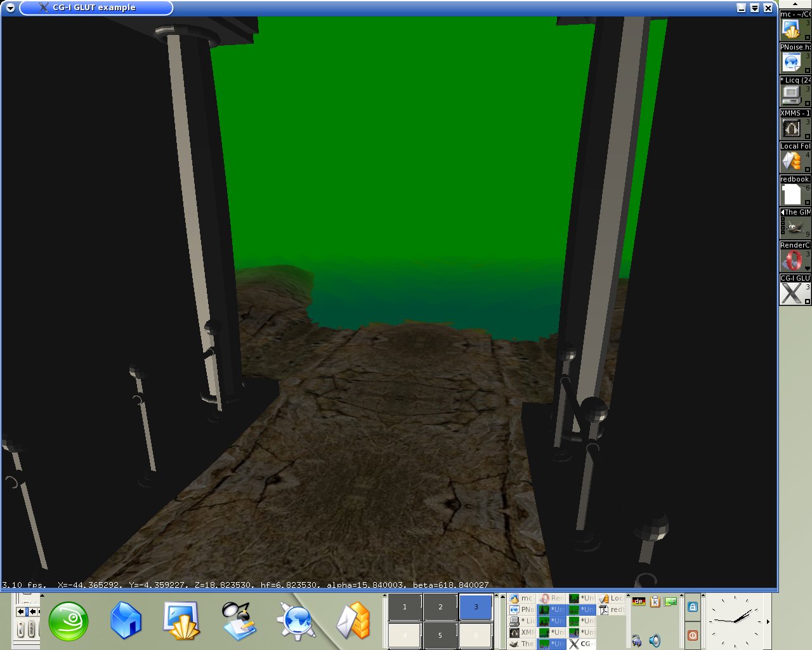Viewport: 812px width, 650px height.
Task: Open the power plug tray icon
Action: [x=636, y=641]
